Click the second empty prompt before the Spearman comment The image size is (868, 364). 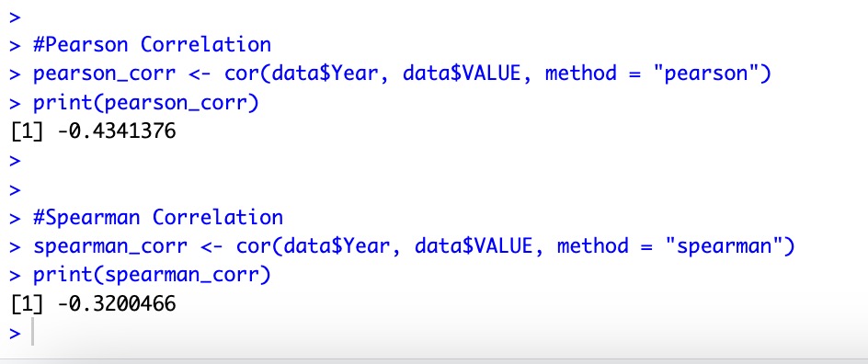pos(15,189)
